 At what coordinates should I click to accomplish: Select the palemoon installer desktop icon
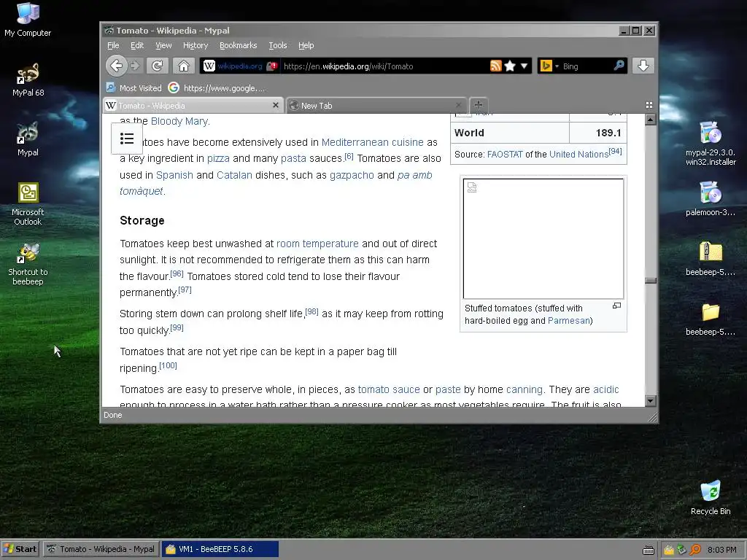711,199
